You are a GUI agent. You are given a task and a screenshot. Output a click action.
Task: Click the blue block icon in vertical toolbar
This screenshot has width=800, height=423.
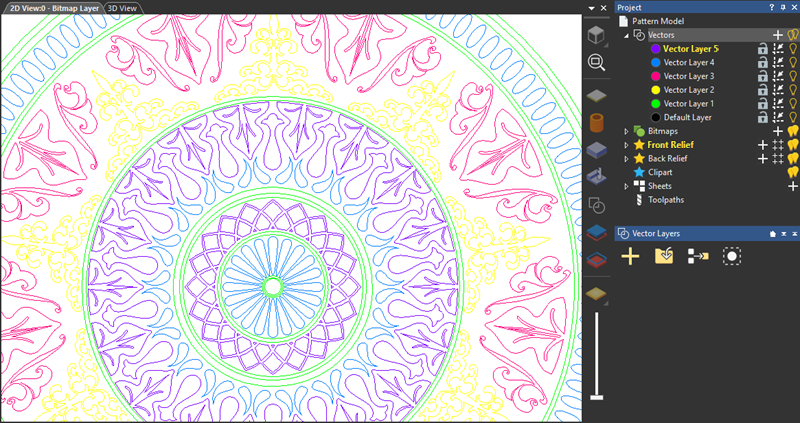[x=596, y=151]
